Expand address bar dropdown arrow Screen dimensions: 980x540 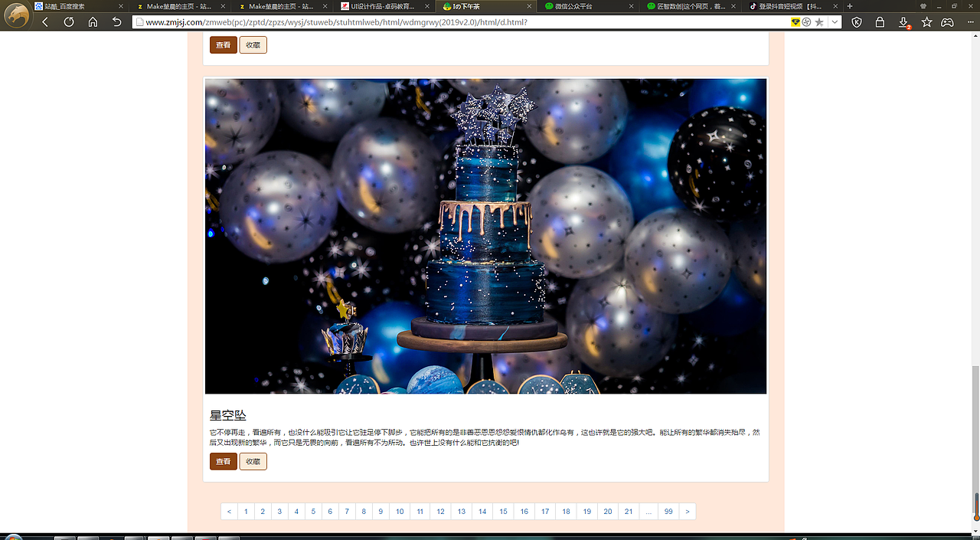tap(835, 22)
